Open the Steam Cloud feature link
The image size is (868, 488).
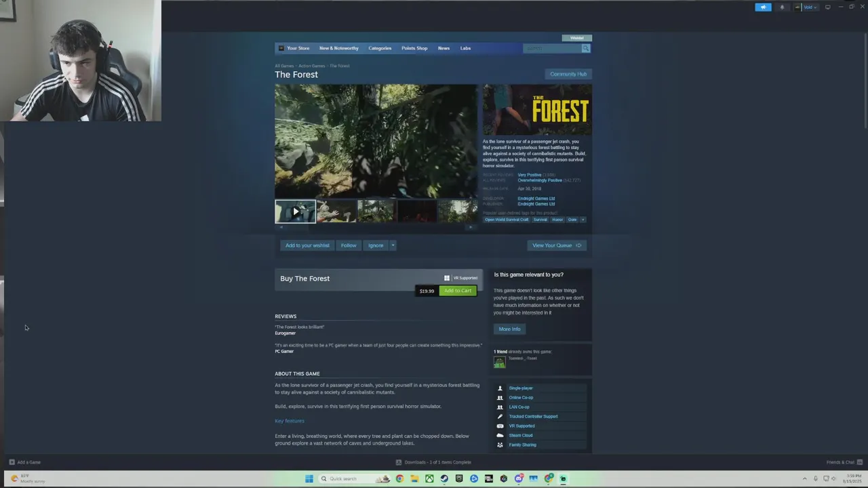tap(521, 436)
